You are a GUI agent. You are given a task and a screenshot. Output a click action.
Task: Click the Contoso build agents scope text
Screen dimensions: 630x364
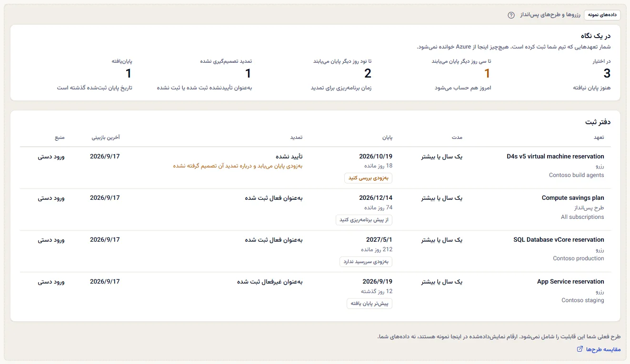click(x=577, y=175)
